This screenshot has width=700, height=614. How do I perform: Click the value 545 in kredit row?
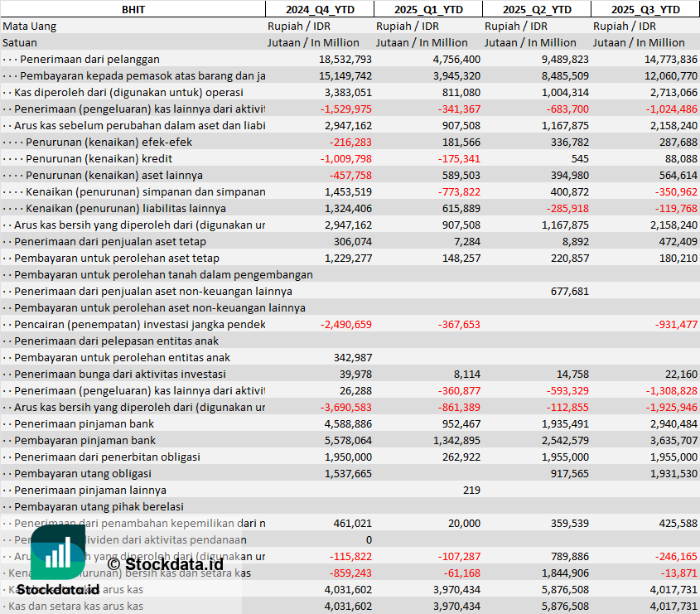pos(580,158)
